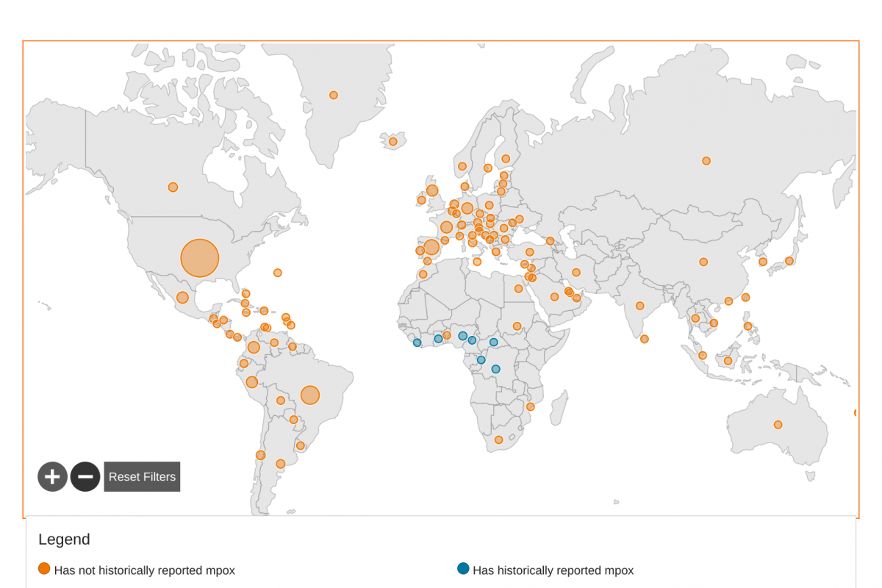
Task: Click the Canada bubble marker
Action: click(x=173, y=187)
